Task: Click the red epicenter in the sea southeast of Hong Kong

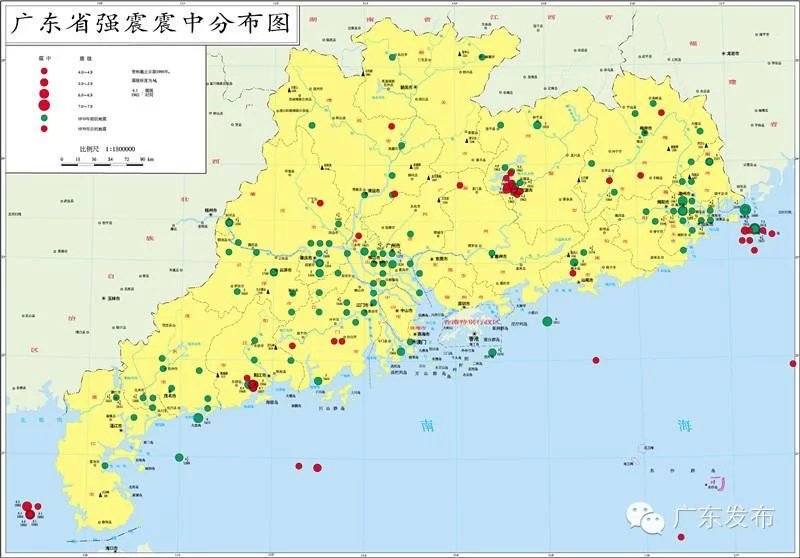Action: click(595, 360)
